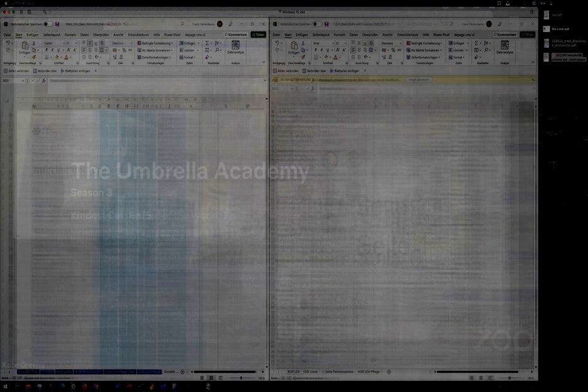Open the Windows Start button on taskbar
Image resolution: width=588 pixels, height=392 pixels.
pos(5,386)
